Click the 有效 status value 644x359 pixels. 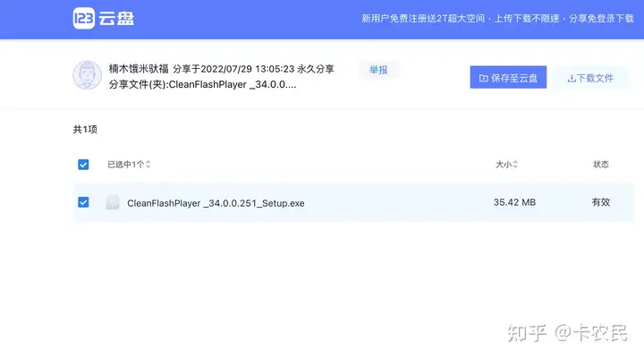click(x=601, y=202)
